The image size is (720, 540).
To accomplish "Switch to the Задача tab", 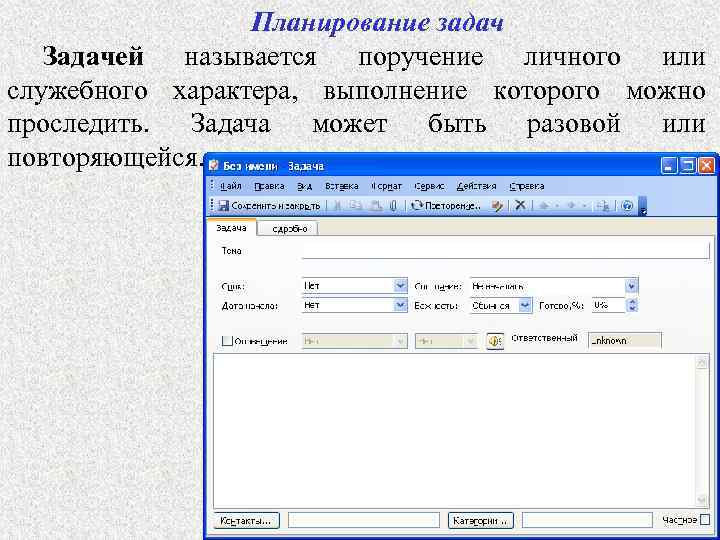I will click(231, 228).
